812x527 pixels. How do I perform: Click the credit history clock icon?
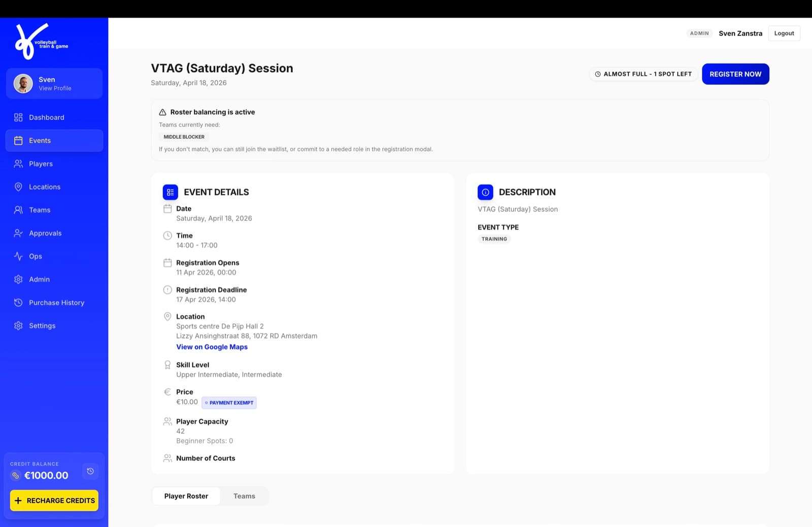point(90,471)
